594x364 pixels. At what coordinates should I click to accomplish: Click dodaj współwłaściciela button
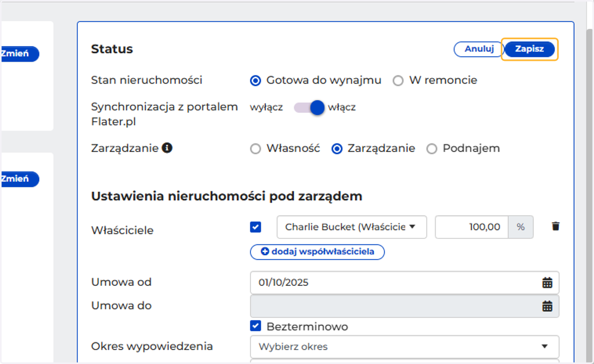coord(317,252)
